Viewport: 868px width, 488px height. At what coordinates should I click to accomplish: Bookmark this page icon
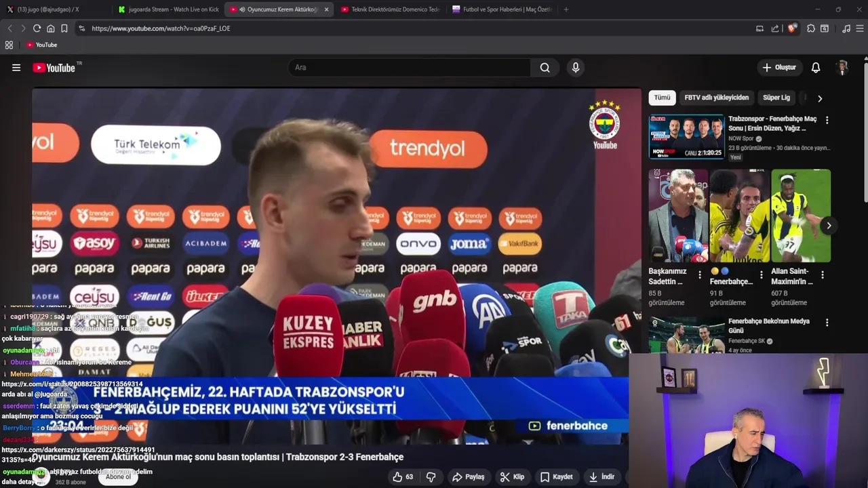pos(64,28)
